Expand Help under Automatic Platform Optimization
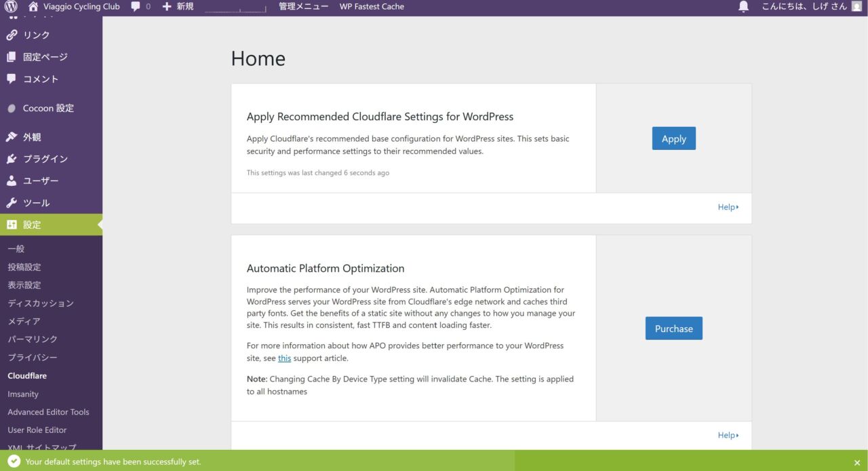This screenshot has width=868, height=471. pyautogui.click(x=728, y=435)
